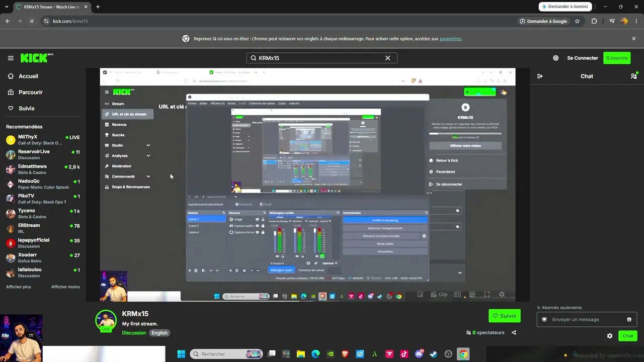Collapse the chat panel with the arrow icon
The image size is (644, 362).
(540, 76)
